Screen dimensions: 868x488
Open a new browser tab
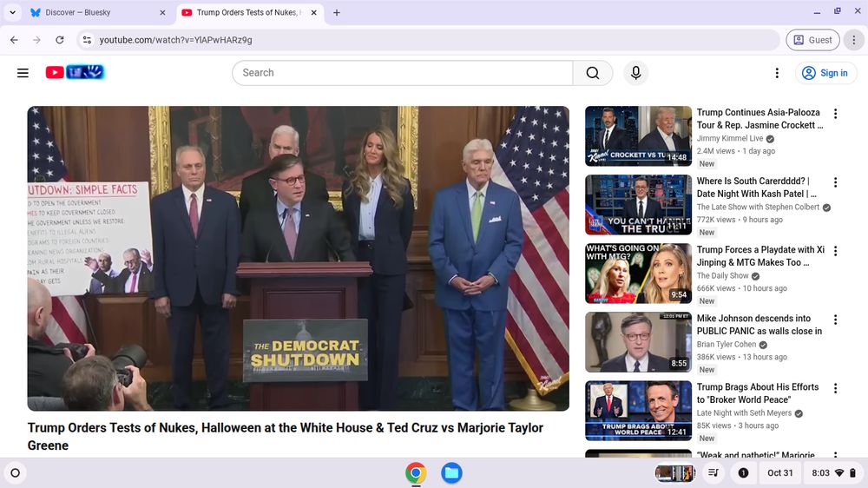coord(337,12)
